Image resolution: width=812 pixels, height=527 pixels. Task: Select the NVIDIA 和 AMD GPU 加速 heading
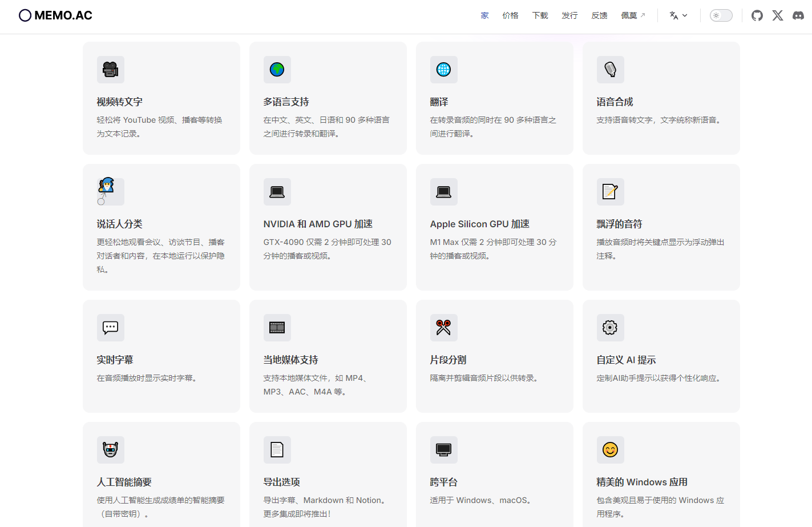pos(318,224)
